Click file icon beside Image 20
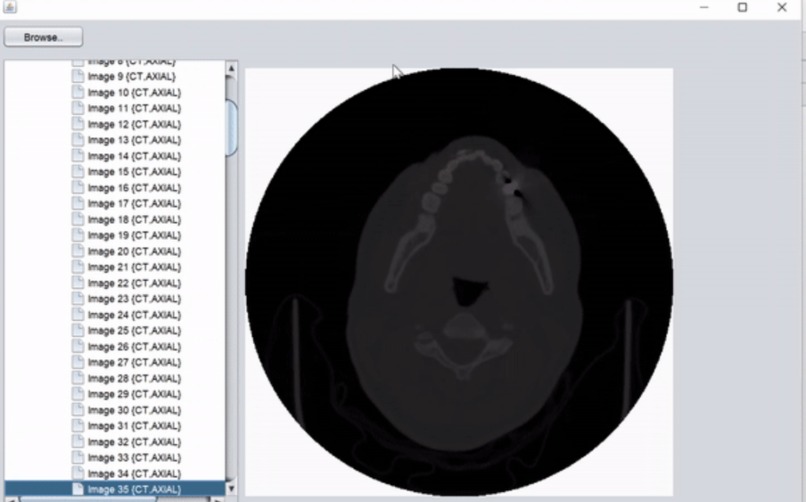The image size is (806, 502). 78,251
